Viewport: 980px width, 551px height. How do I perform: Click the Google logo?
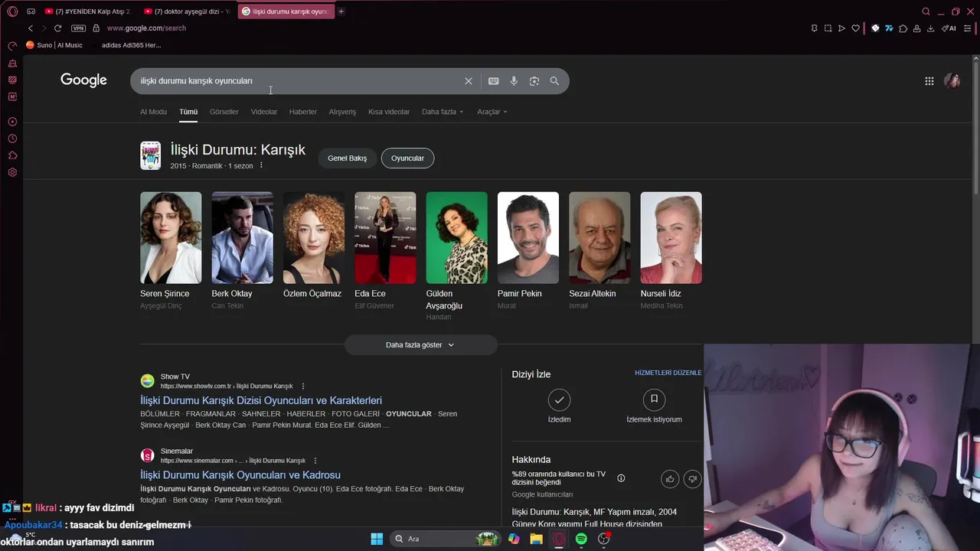pyautogui.click(x=83, y=80)
